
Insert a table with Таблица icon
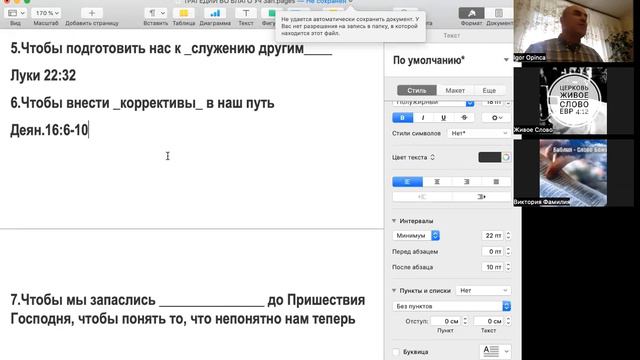184,13
